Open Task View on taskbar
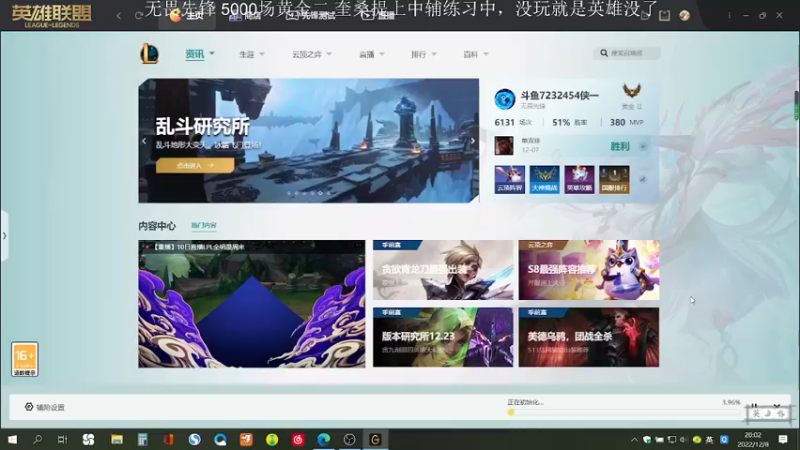This screenshot has width=800, height=450. (62, 439)
